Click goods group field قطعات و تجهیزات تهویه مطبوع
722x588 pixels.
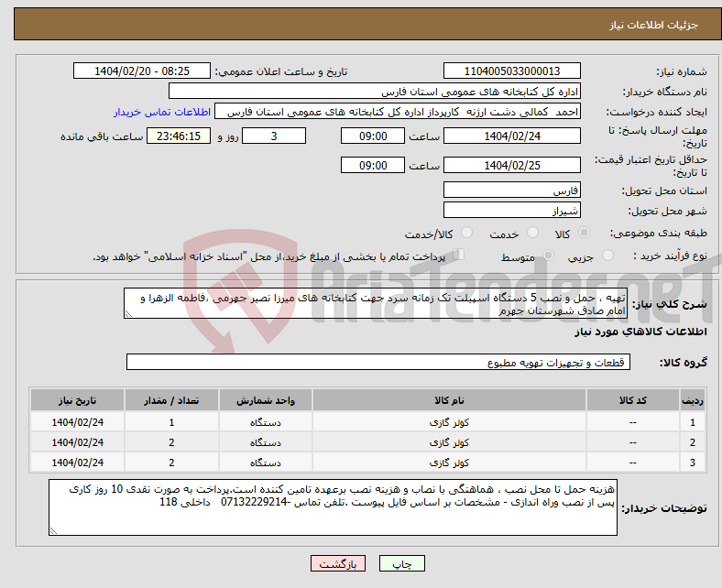(378, 362)
